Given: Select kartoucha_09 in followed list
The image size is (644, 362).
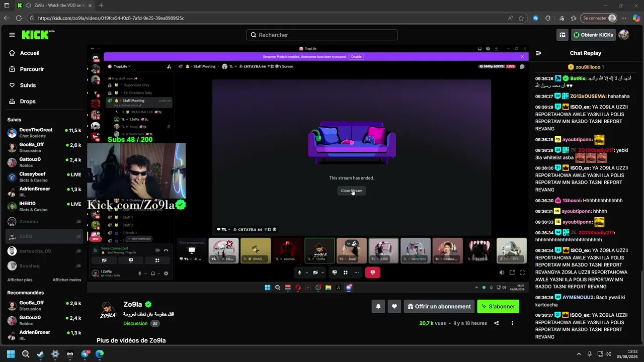Looking at the screenshot, I should [44, 251].
